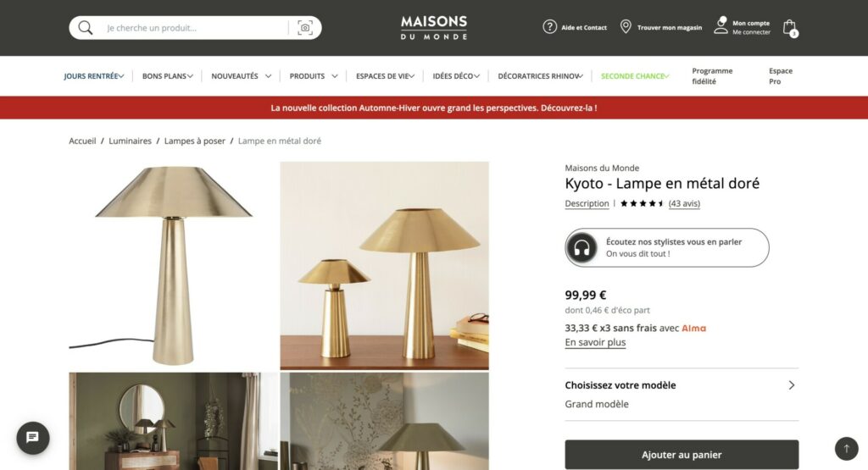868x470 pixels.
Task: Open the Seconde Chance menu
Action: click(635, 76)
